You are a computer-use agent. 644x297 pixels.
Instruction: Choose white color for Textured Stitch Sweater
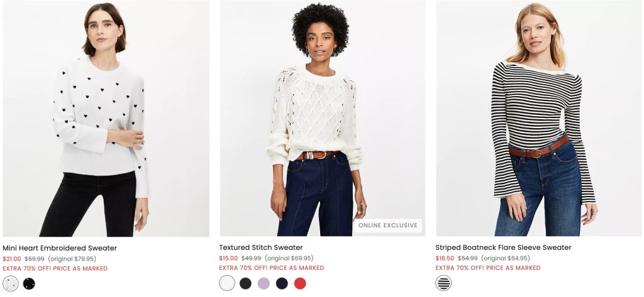(227, 283)
